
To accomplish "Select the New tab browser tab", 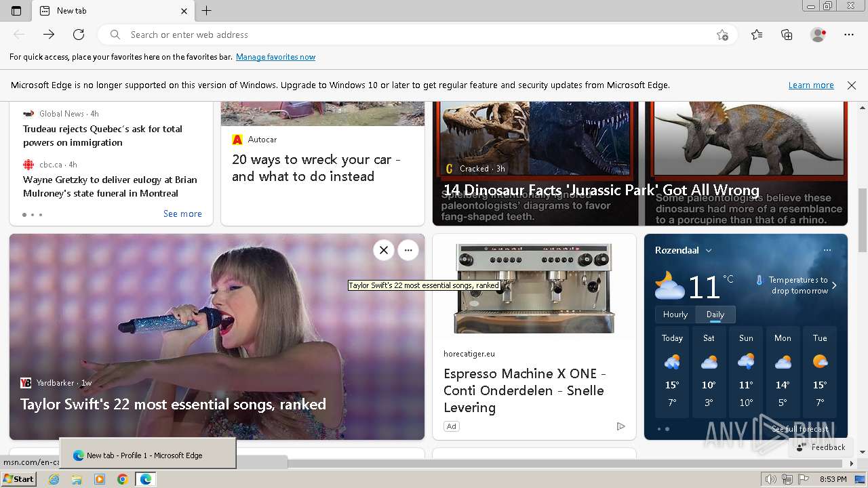I will [113, 11].
